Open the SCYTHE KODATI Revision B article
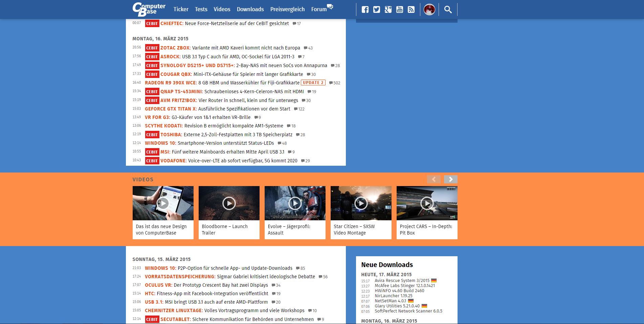The height and width of the screenshot is (324, 644). coord(214,126)
